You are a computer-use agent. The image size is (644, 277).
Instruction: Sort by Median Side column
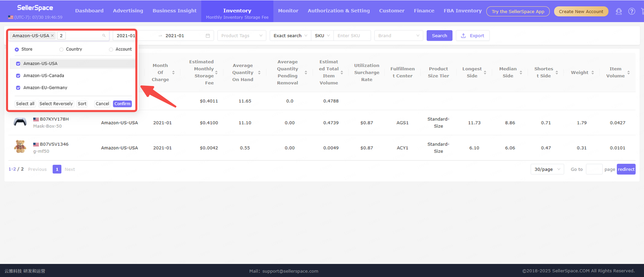(522, 72)
